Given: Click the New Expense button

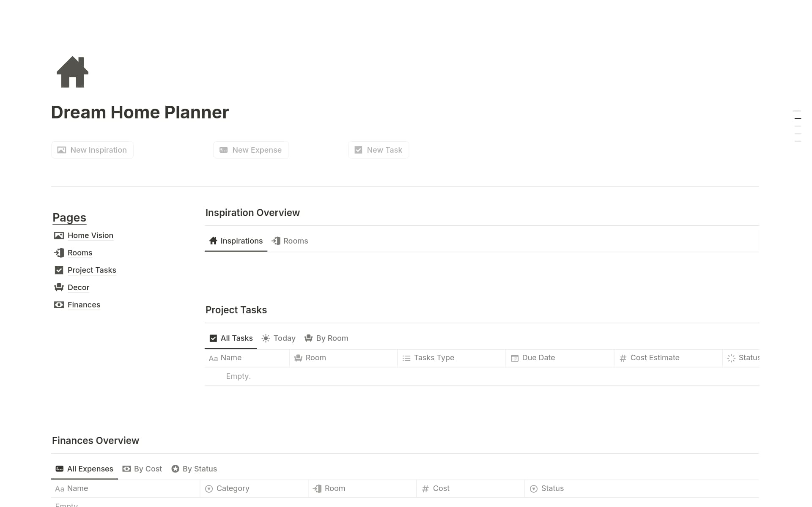Looking at the screenshot, I should [x=251, y=150].
